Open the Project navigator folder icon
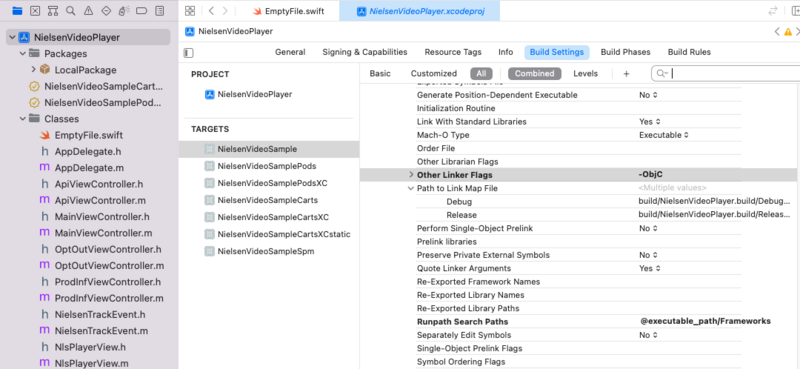The height and width of the screenshot is (369, 800). pyautogui.click(x=17, y=10)
